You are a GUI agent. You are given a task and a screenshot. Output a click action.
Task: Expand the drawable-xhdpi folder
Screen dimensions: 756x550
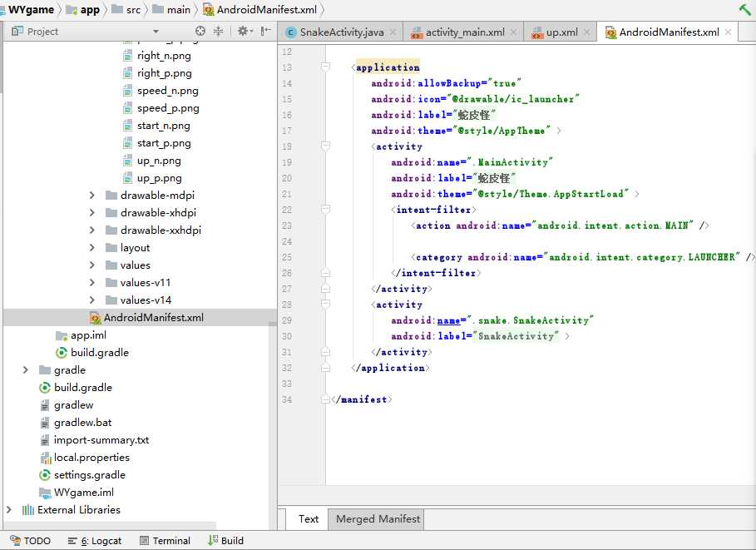click(x=91, y=213)
